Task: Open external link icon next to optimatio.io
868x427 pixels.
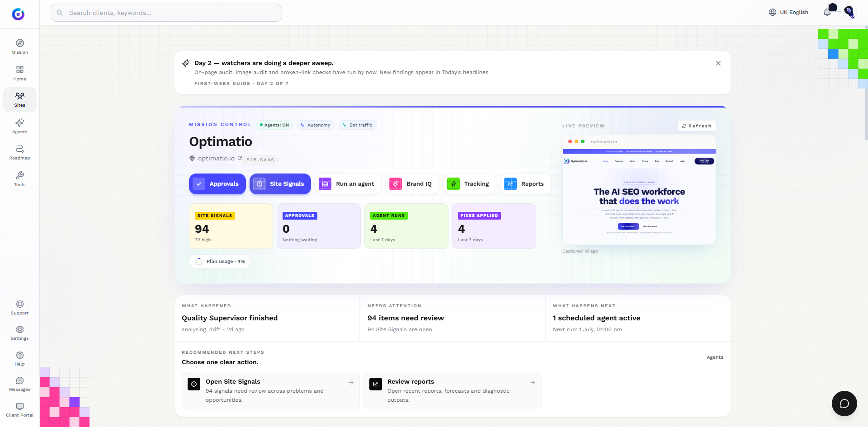Action: (x=240, y=158)
